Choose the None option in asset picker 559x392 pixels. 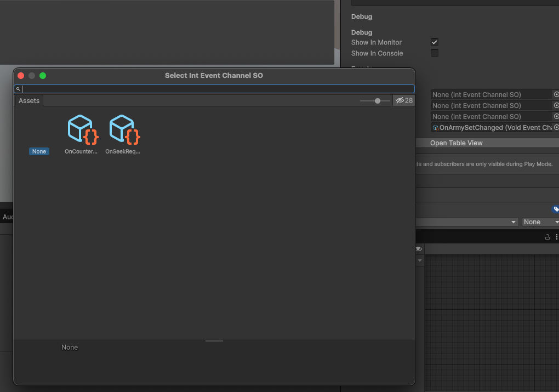(39, 151)
